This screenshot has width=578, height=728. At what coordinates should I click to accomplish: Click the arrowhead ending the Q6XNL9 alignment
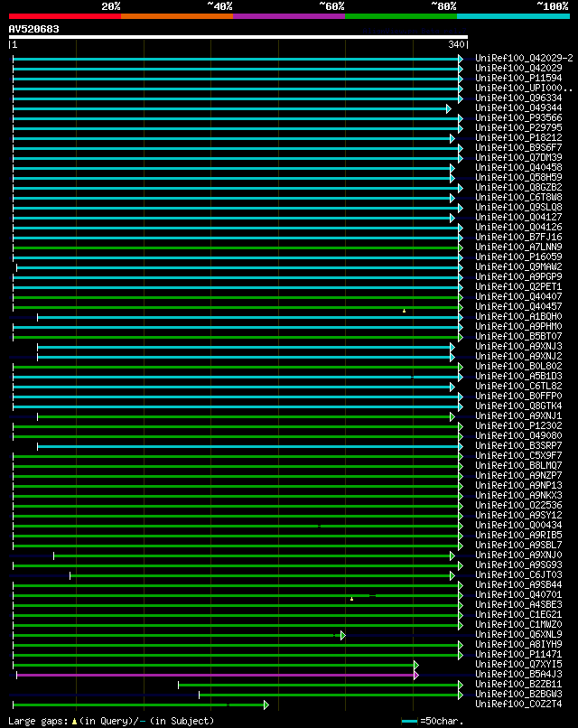(x=342, y=635)
